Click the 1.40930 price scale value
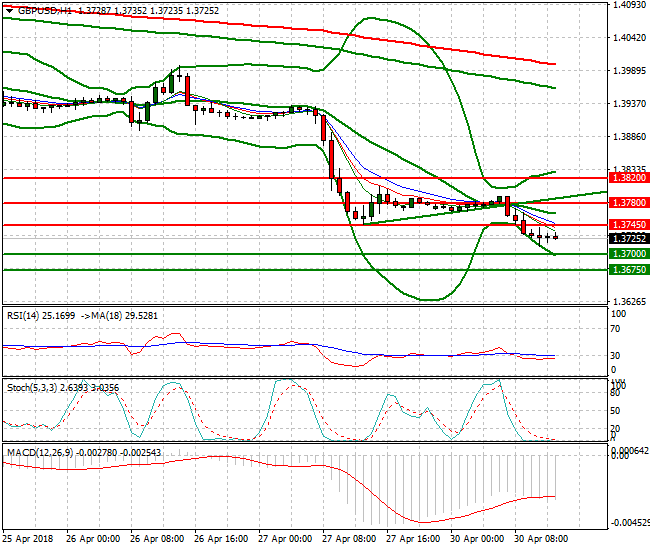This screenshot has width=650, height=550. pyautogui.click(x=629, y=5)
